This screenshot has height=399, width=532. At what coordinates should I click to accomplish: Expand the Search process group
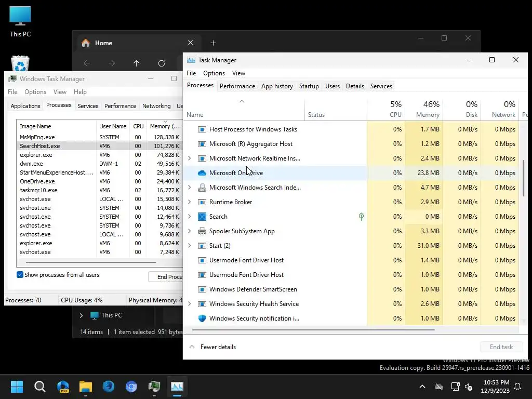pos(190,217)
